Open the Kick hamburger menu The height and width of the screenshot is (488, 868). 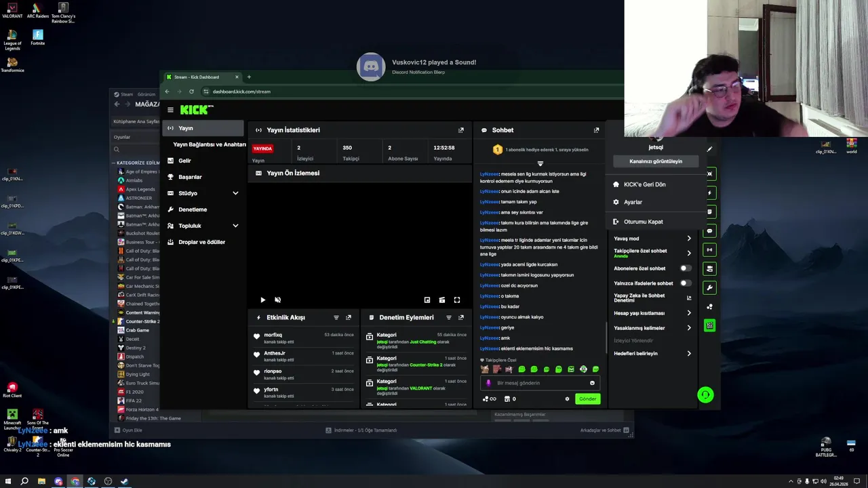click(x=170, y=110)
